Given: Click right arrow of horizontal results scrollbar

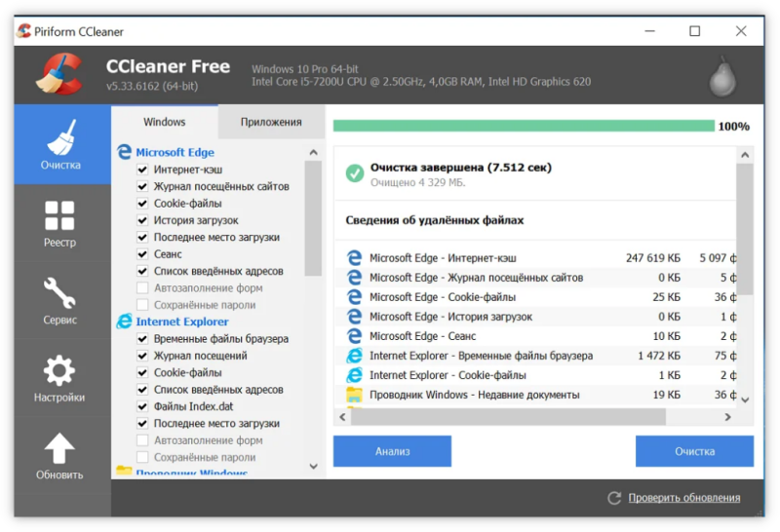Looking at the screenshot, I should click(x=727, y=417).
